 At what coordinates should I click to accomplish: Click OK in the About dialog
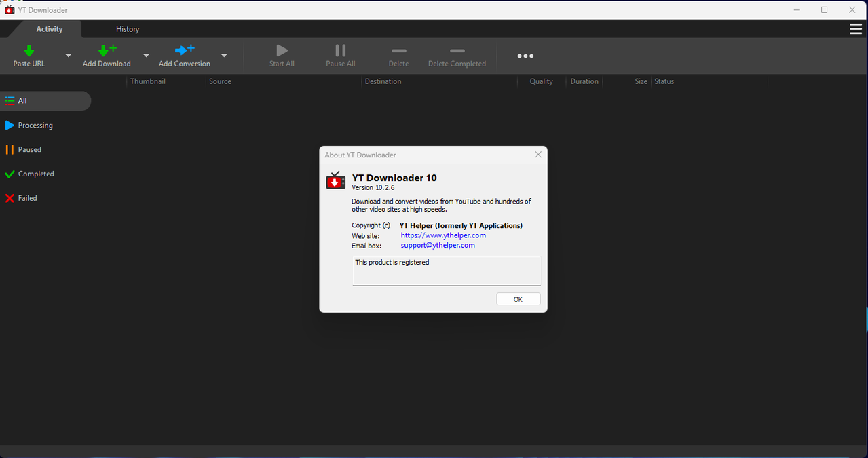point(518,299)
